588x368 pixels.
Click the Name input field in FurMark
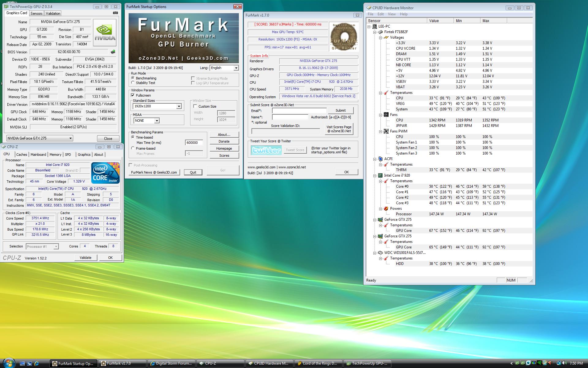click(x=290, y=117)
